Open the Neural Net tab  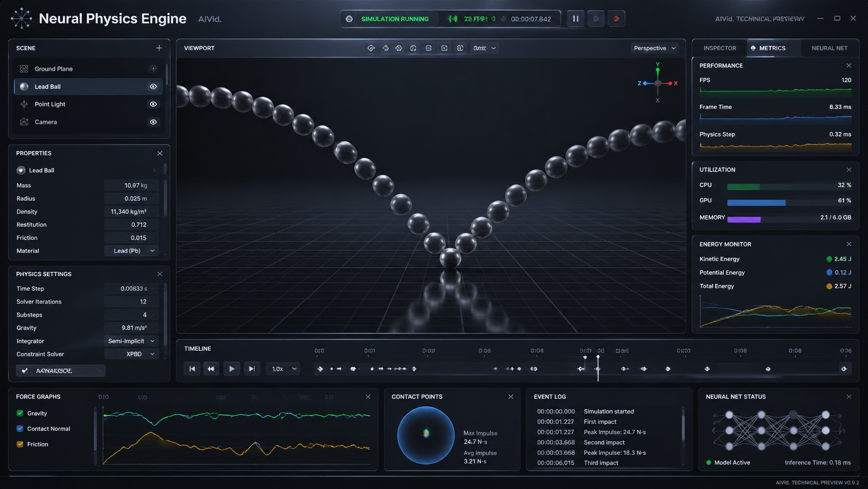pos(829,48)
